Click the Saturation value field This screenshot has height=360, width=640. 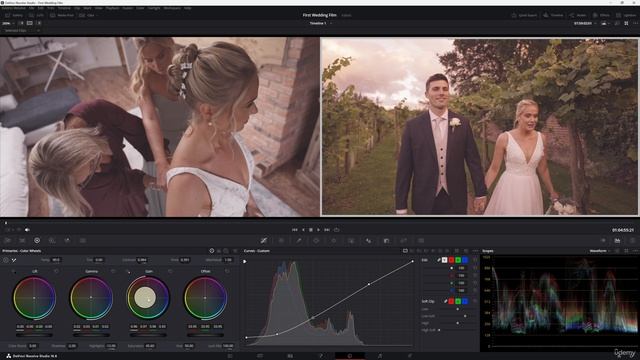tap(150, 346)
